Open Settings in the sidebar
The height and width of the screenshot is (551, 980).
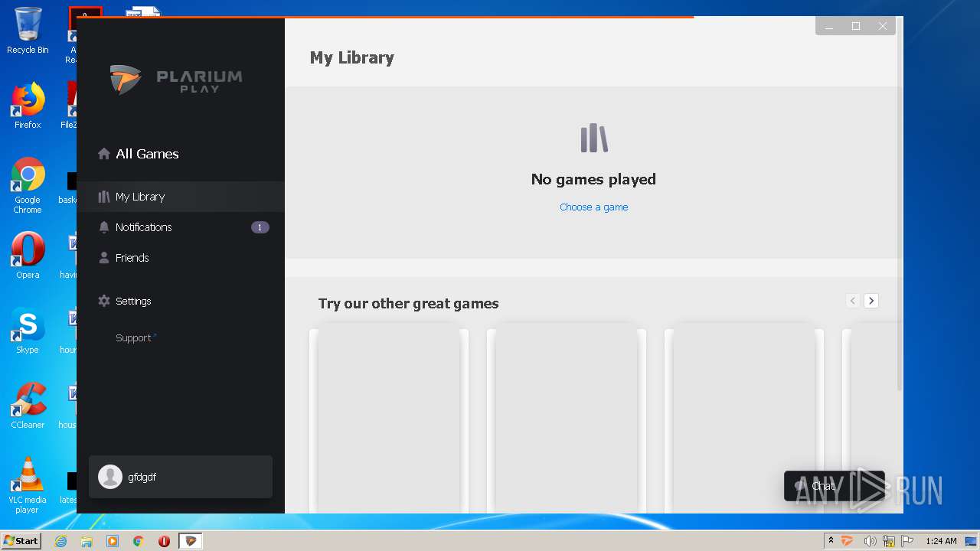[x=181, y=301]
